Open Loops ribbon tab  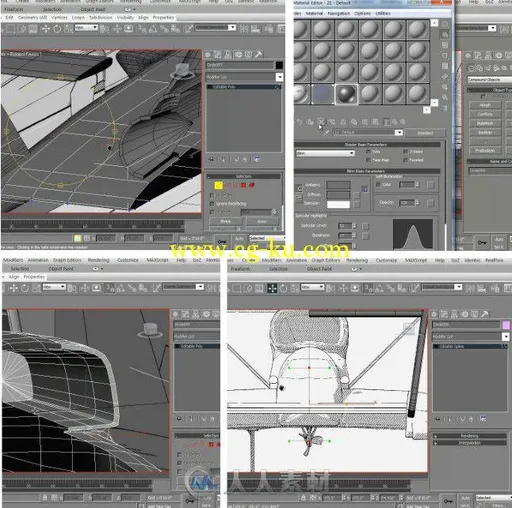click(78, 17)
